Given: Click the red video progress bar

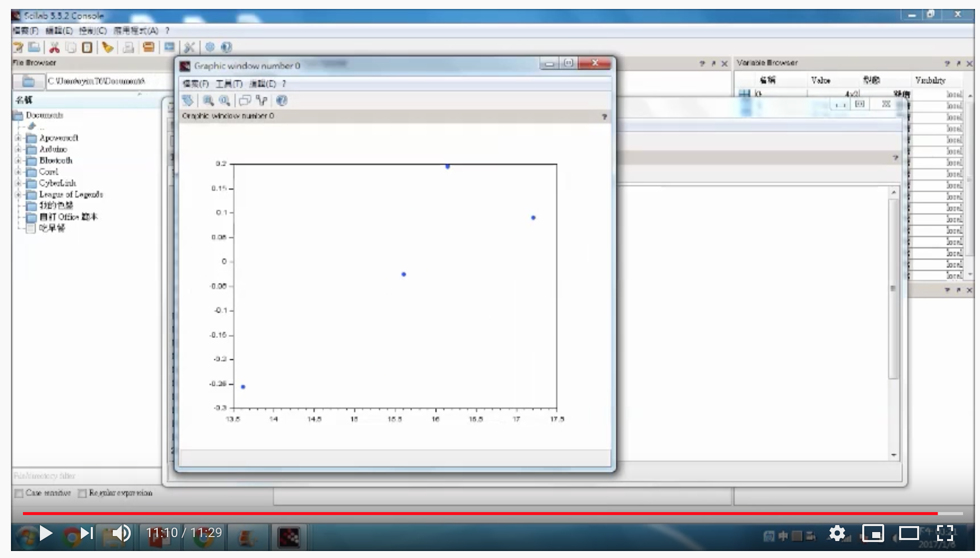Looking at the screenshot, I should coord(479,513).
